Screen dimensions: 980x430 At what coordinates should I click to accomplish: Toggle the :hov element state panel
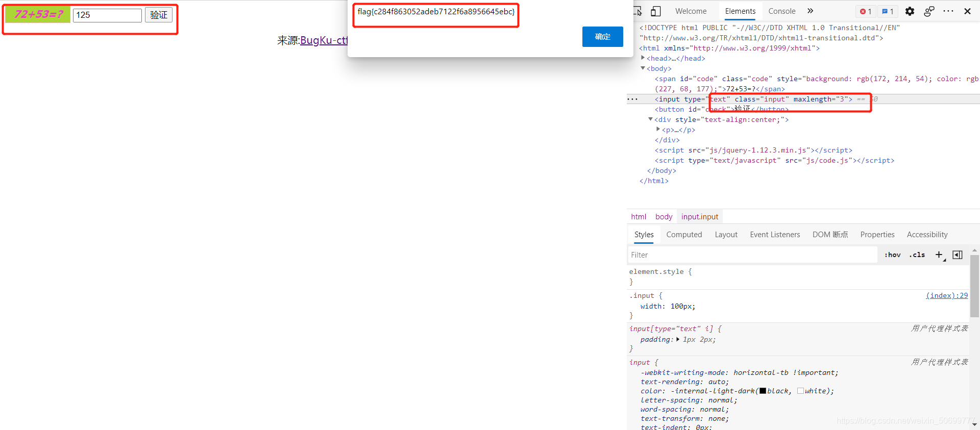pos(893,255)
